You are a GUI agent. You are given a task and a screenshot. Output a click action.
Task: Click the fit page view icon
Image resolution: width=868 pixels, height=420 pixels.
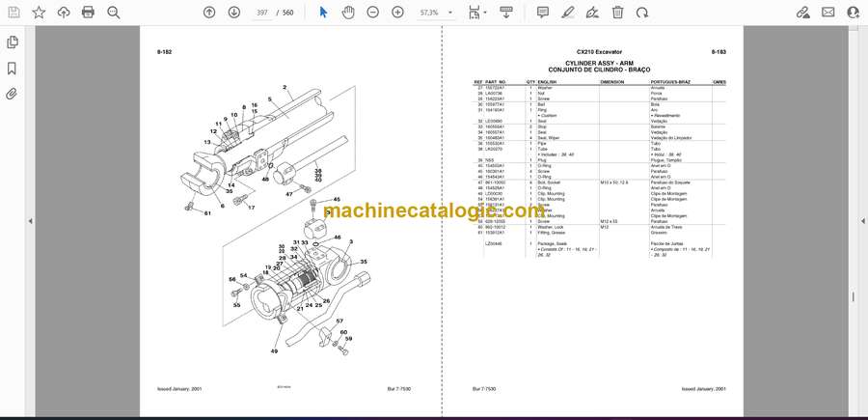(x=474, y=13)
